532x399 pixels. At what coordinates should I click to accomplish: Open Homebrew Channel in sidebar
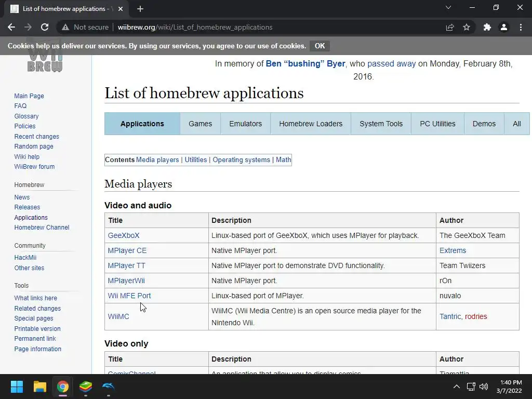(42, 228)
